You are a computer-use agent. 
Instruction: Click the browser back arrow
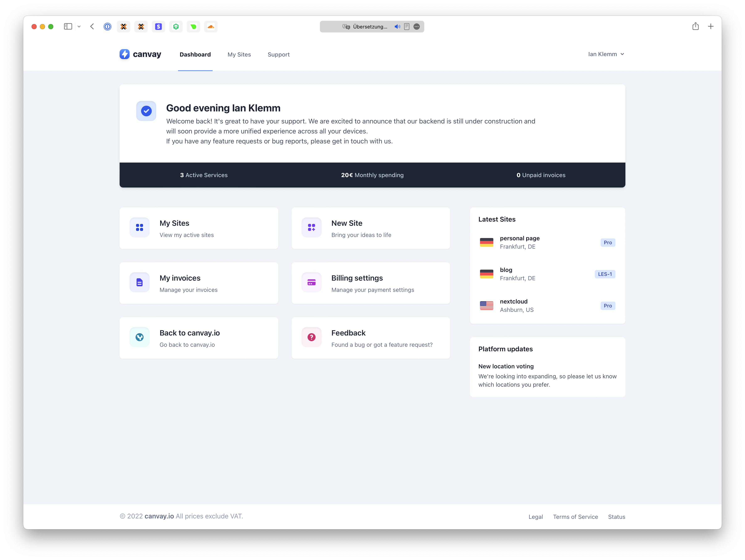pos(92,27)
